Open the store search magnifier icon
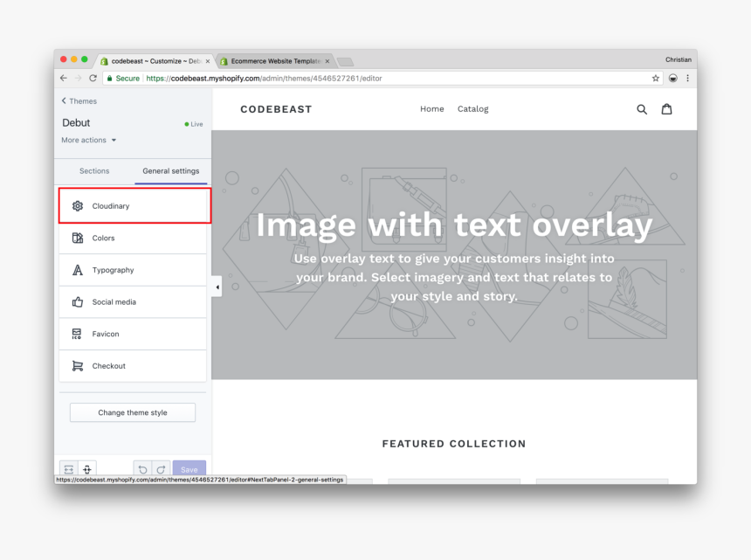 pyautogui.click(x=642, y=109)
